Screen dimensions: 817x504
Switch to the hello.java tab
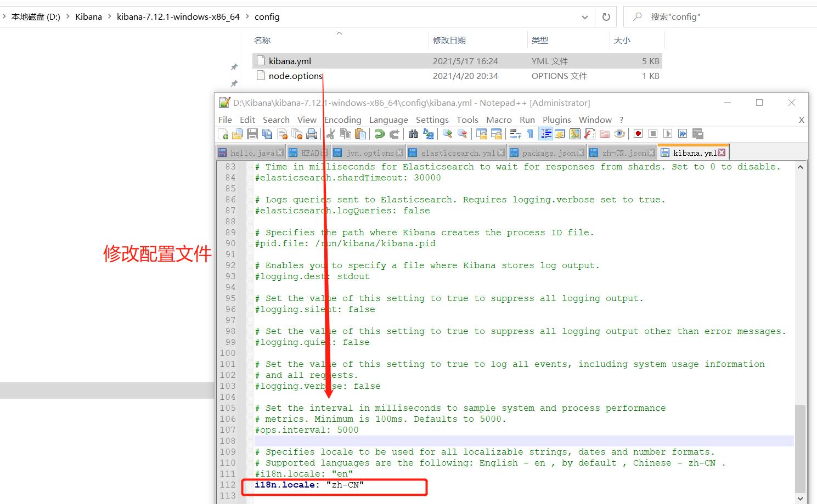click(x=251, y=153)
